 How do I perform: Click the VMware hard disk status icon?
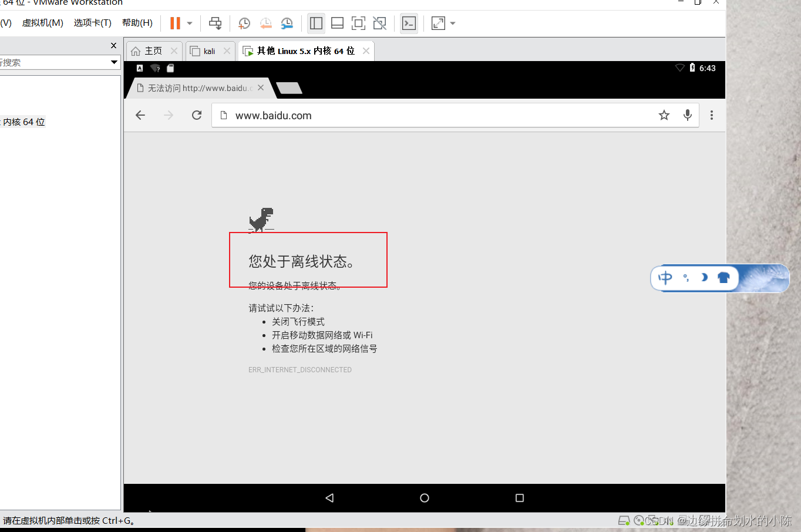[x=624, y=521]
